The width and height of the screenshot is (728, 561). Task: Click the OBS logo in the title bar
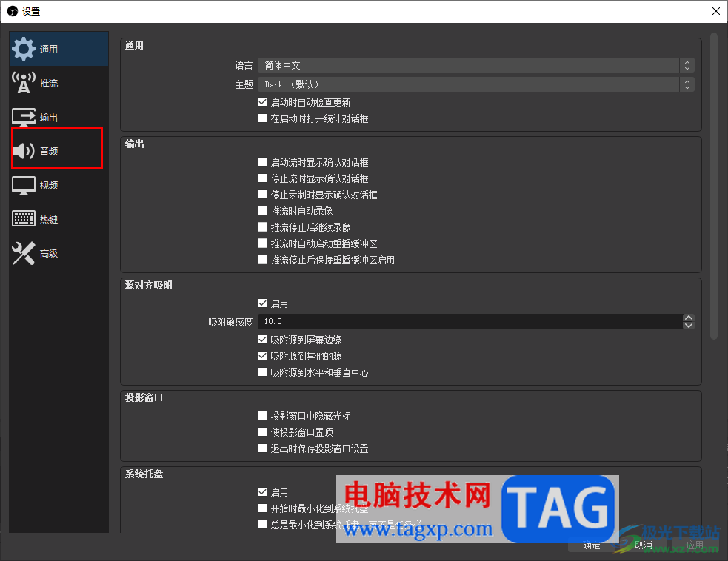click(x=13, y=11)
